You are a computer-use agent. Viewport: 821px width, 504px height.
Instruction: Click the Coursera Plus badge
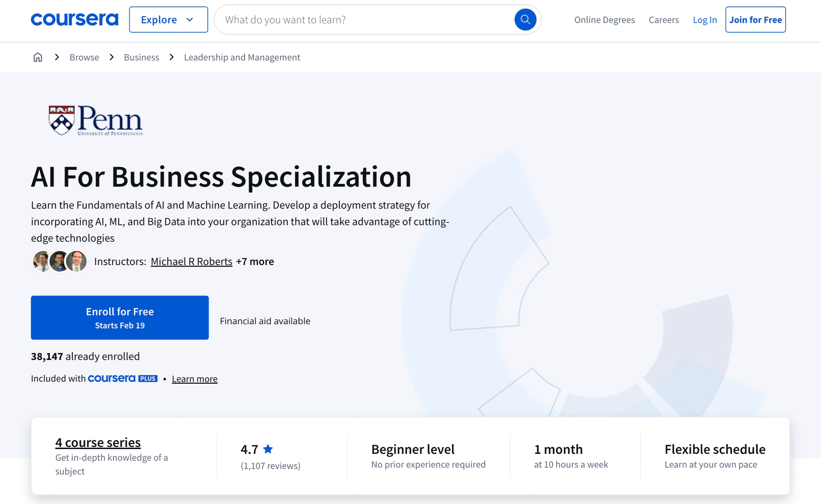pos(122,378)
